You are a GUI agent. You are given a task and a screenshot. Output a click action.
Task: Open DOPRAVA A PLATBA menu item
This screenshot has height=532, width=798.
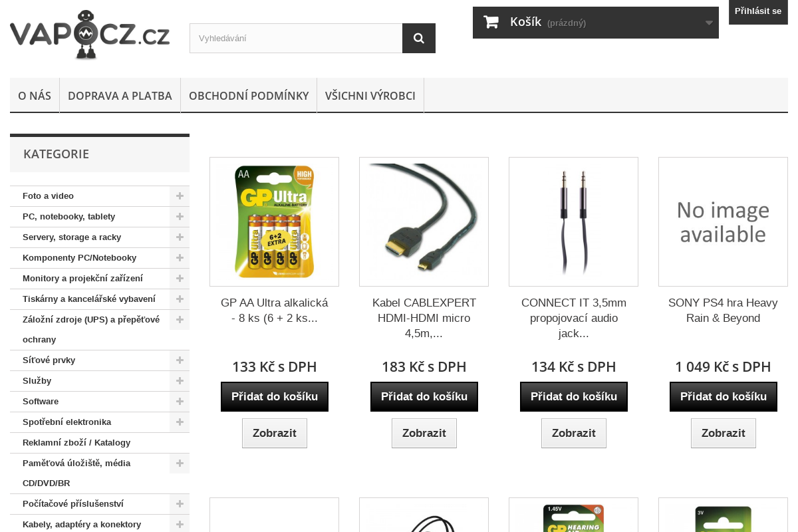click(x=120, y=96)
